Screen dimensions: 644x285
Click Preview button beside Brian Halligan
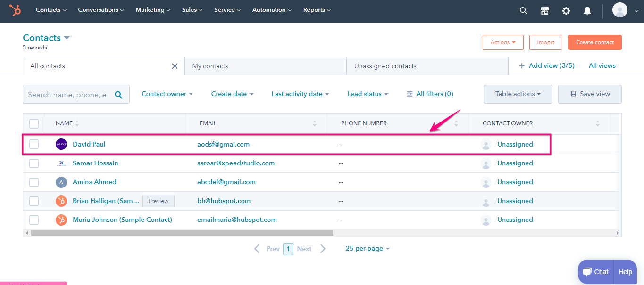(x=159, y=201)
